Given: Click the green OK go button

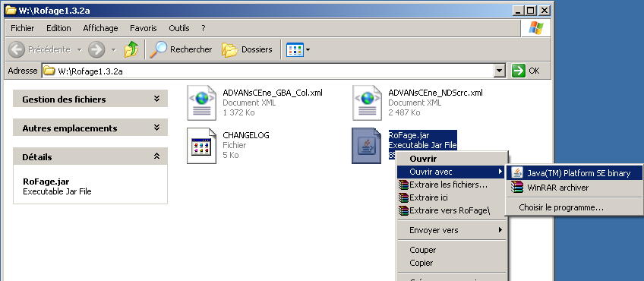Looking at the screenshot, I should pos(526,71).
